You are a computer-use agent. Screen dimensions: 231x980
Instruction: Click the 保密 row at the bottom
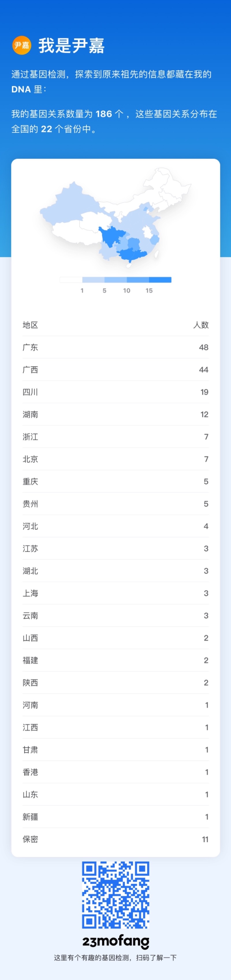pyautogui.click(x=115, y=839)
